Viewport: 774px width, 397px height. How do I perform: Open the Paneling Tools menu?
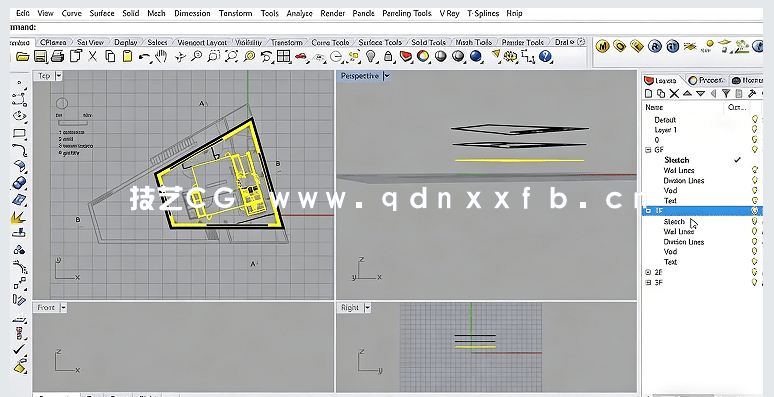click(x=407, y=13)
